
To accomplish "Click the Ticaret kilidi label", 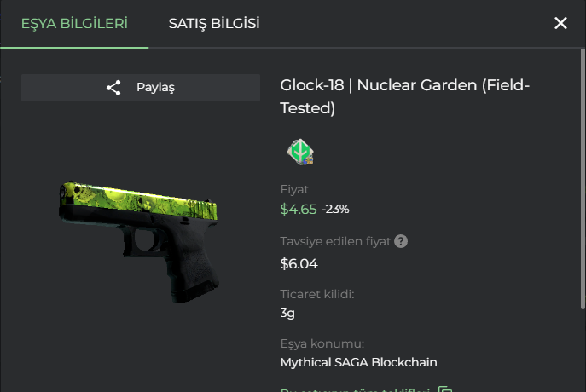I will pos(317,294).
